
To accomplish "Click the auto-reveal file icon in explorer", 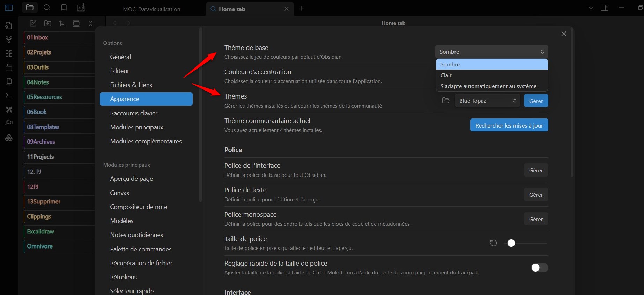I will (x=76, y=23).
